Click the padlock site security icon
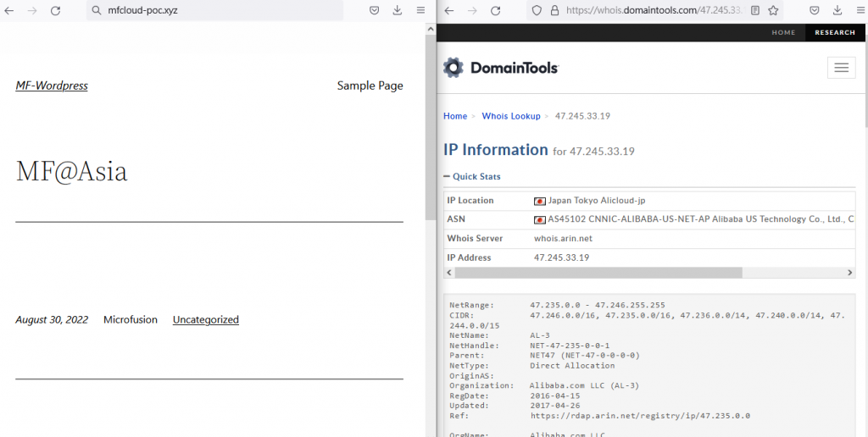This screenshot has width=868, height=437. [x=554, y=10]
